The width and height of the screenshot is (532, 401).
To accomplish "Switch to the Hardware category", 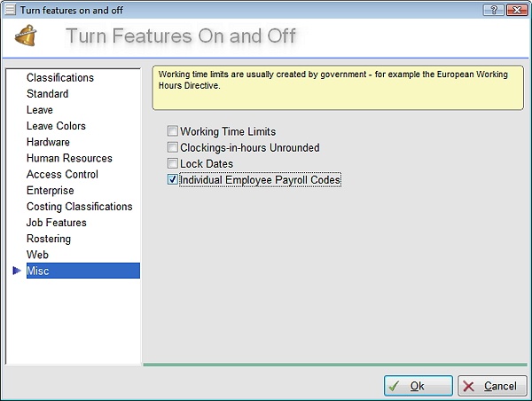I will tap(48, 142).
